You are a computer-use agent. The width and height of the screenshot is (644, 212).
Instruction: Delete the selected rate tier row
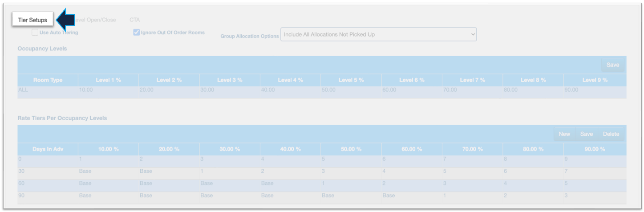coord(611,134)
